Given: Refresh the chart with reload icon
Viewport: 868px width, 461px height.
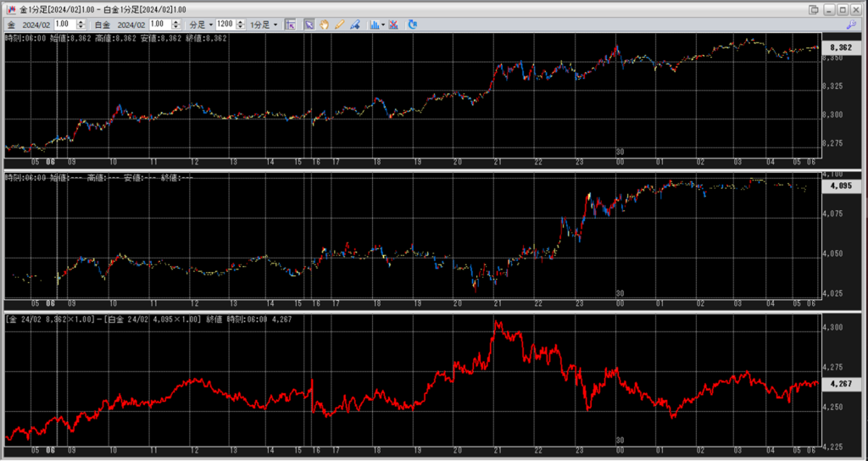Looking at the screenshot, I should coord(413,25).
